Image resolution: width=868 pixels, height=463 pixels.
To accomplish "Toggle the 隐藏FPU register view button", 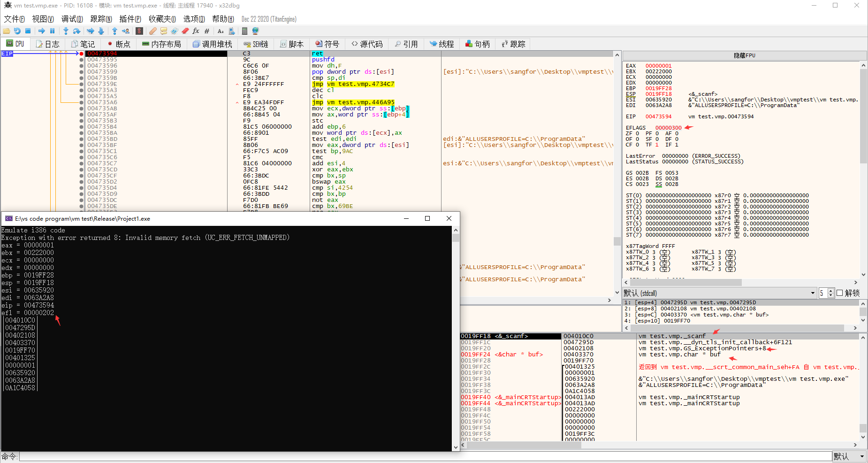I will 744,55.
